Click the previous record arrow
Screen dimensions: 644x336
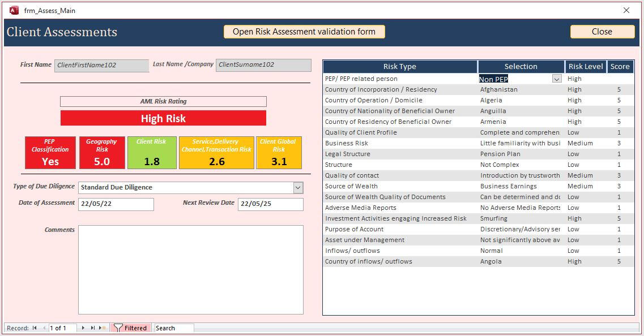(x=44, y=328)
